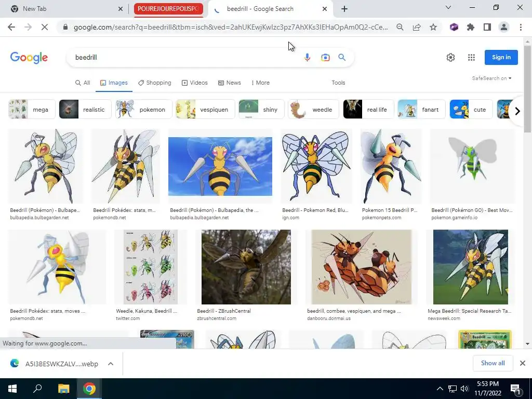This screenshot has height=399, width=532.
Task: Close the New Tab tab
Action: click(x=121, y=9)
